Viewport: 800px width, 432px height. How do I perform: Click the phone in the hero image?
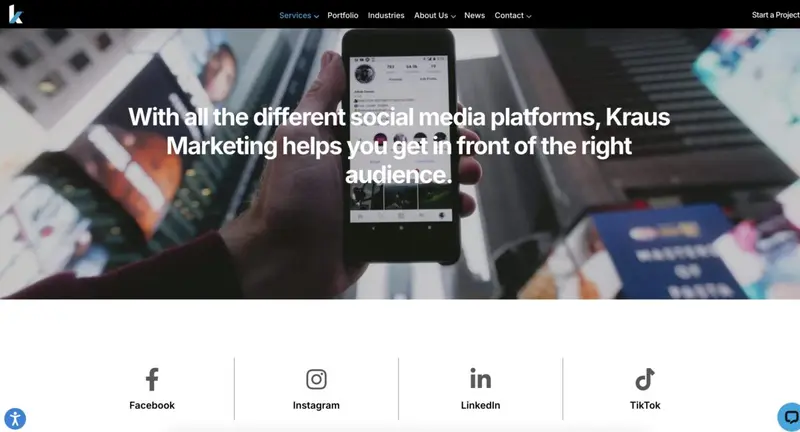[x=400, y=146]
